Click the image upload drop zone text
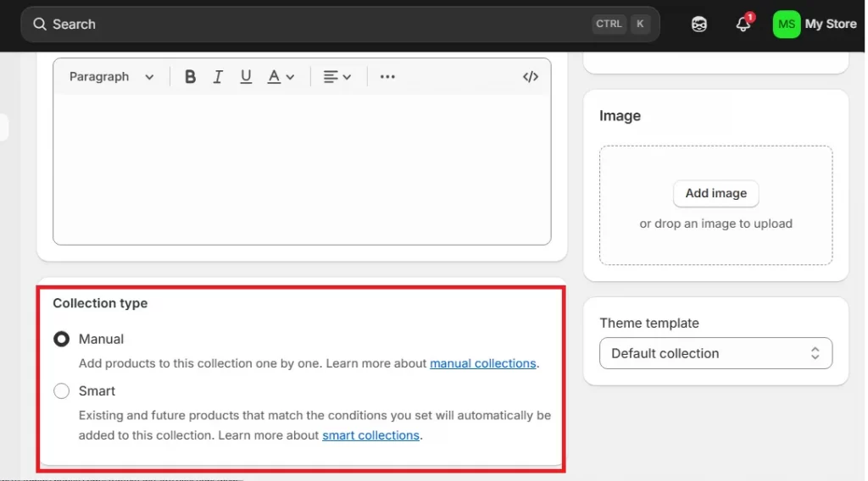Screen dimensions: 868x481 715,224
